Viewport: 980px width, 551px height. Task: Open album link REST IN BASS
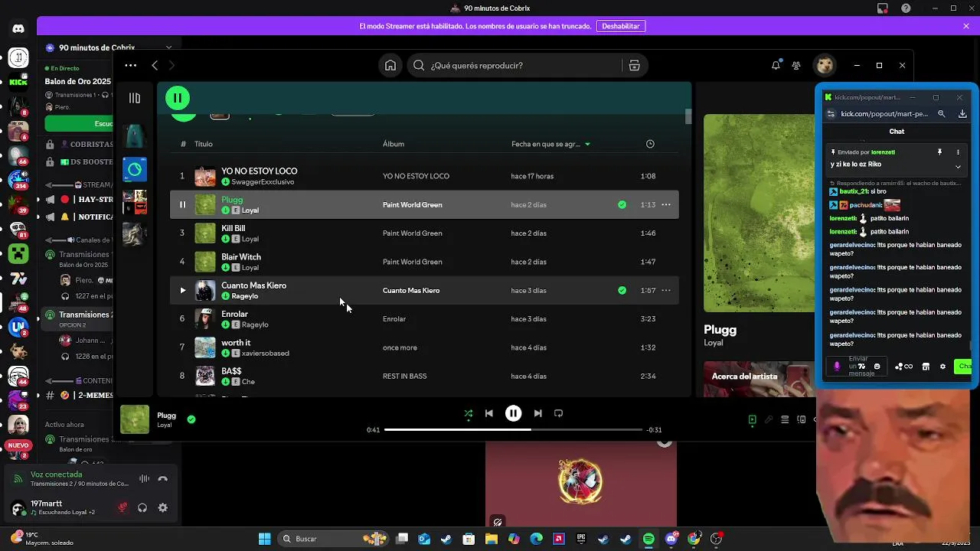404,376
